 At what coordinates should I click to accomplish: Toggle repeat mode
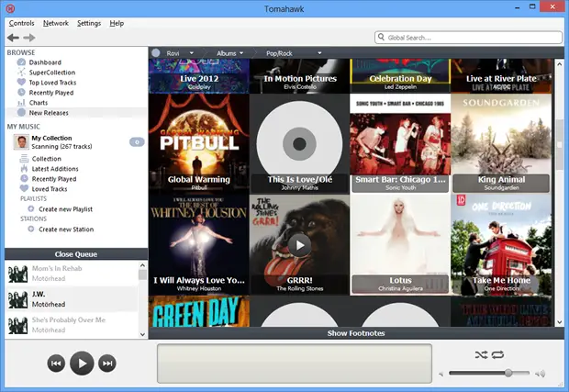click(x=497, y=354)
